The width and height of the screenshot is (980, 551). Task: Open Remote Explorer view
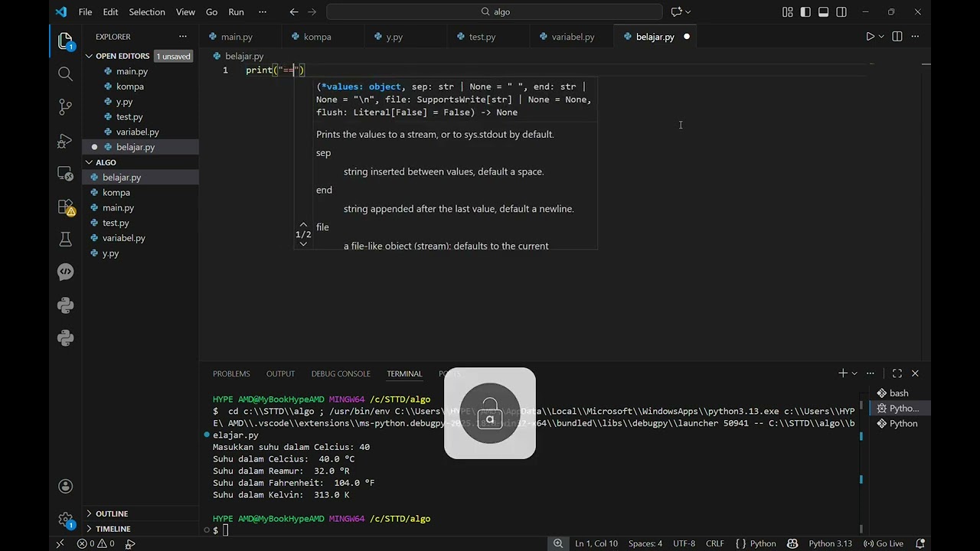tap(65, 174)
